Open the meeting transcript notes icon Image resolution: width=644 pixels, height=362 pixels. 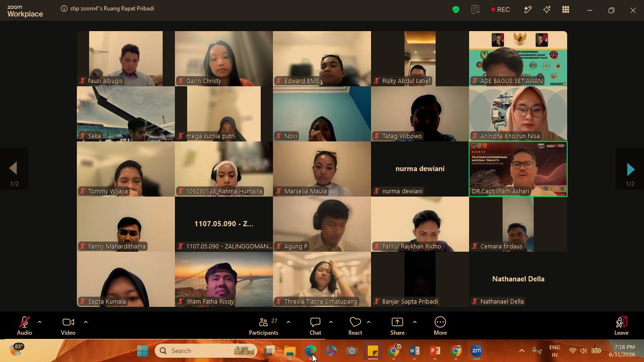pos(475,9)
